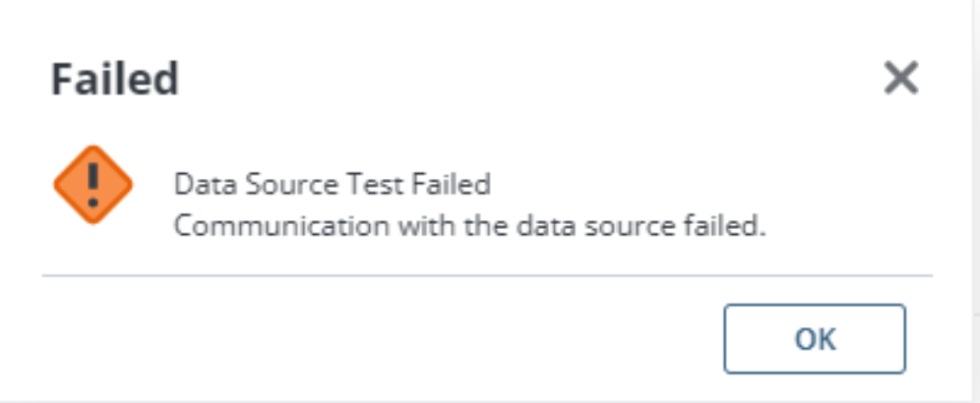Click the "Failed" dialog title

click(115, 80)
